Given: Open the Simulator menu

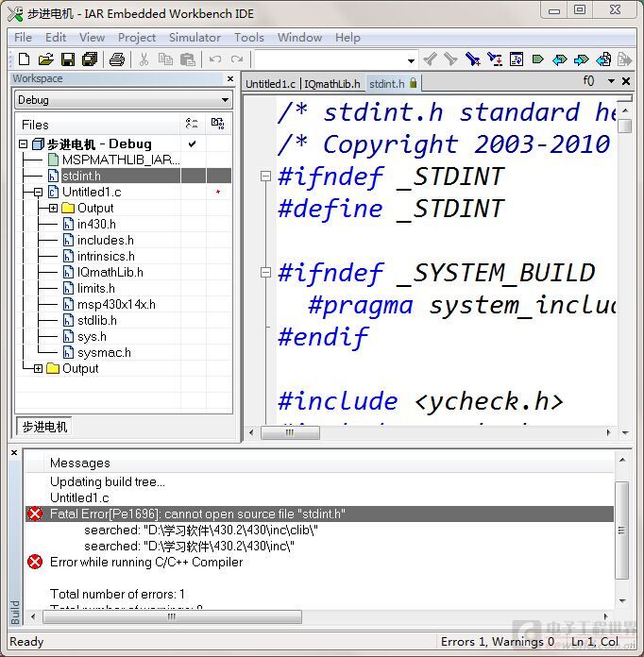Looking at the screenshot, I should [195, 38].
